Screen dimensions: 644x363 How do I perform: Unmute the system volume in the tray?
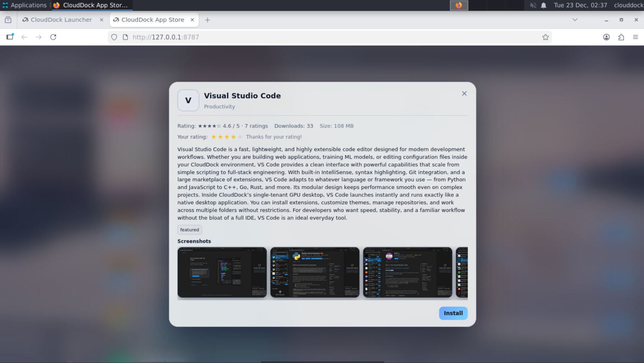pos(532,5)
